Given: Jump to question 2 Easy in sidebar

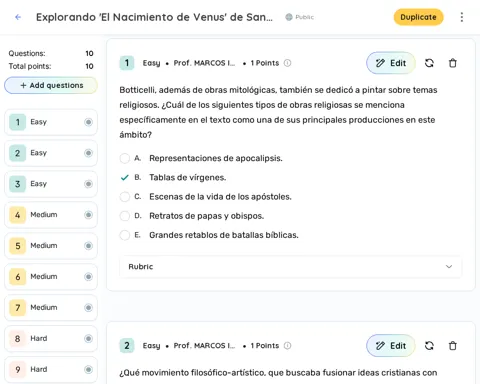Looking at the screenshot, I should (x=51, y=153).
